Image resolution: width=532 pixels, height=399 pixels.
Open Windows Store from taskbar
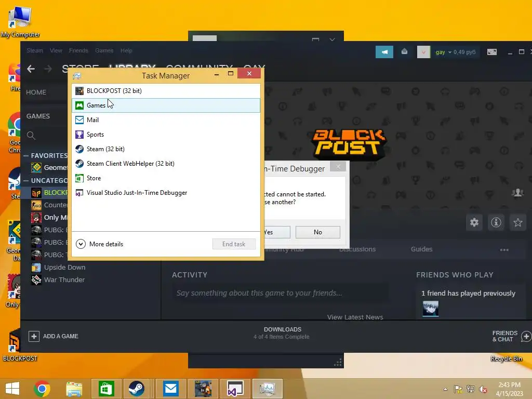point(106,389)
